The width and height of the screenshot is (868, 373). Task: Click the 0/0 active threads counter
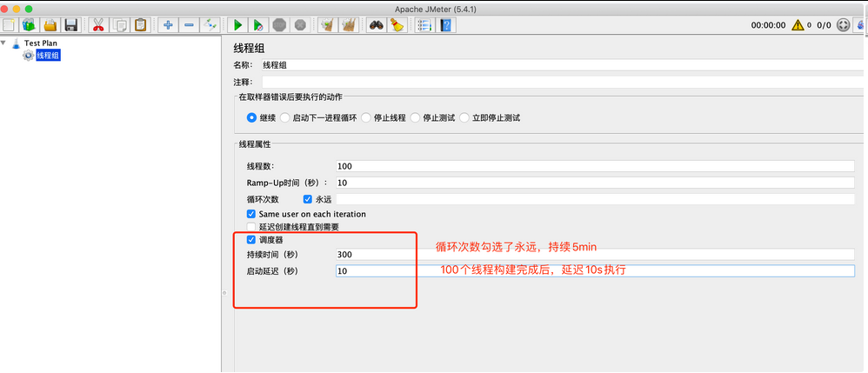(824, 25)
